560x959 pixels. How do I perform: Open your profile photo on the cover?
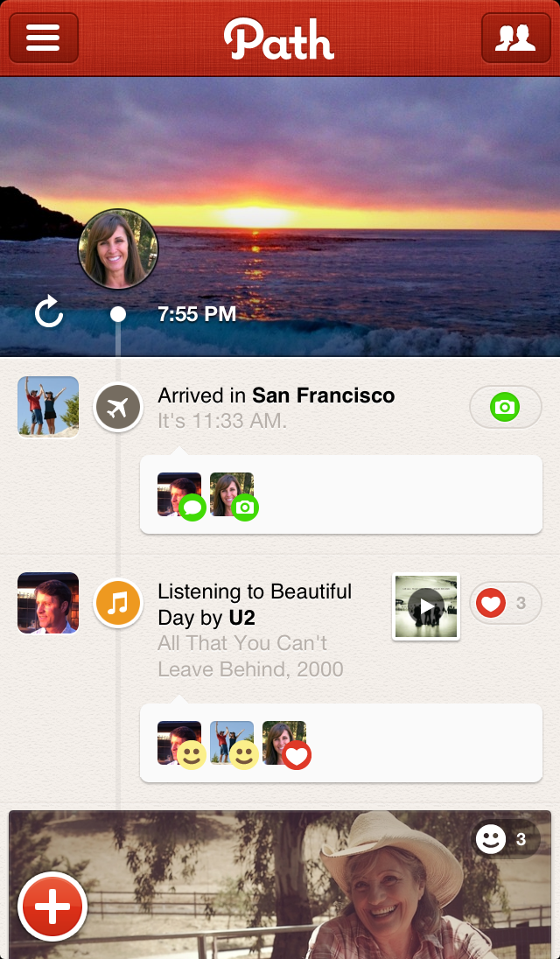[118, 249]
